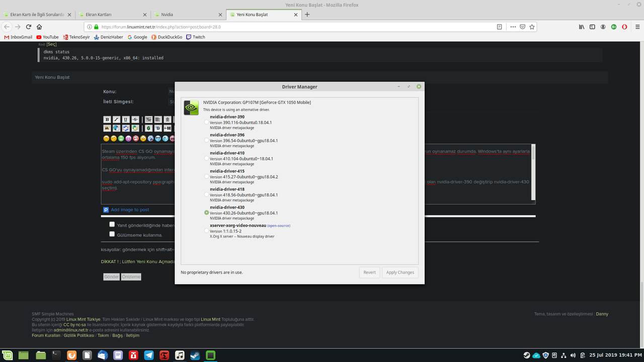Insert a smiley face emoticon
The width and height of the screenshot is (644, 362).
[x=106, y=138]
